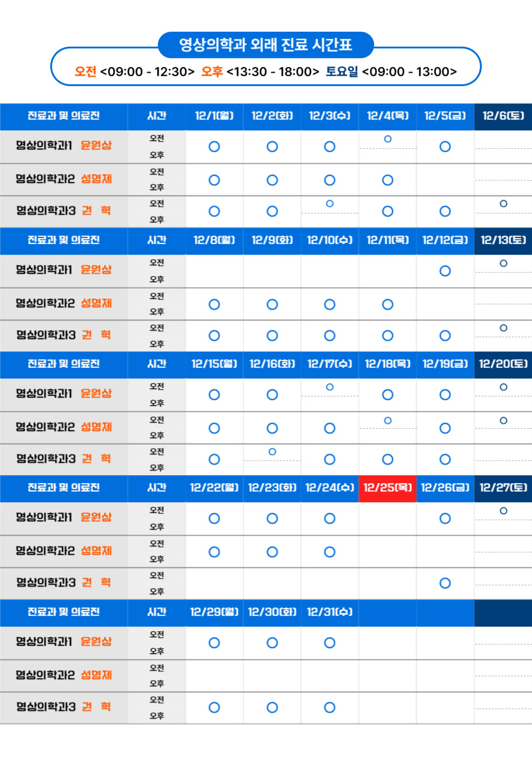The width and height of the screenshot is (532, 782).
Task: Choose 권혁's circle on 12/31(수)
Action: 329,707
